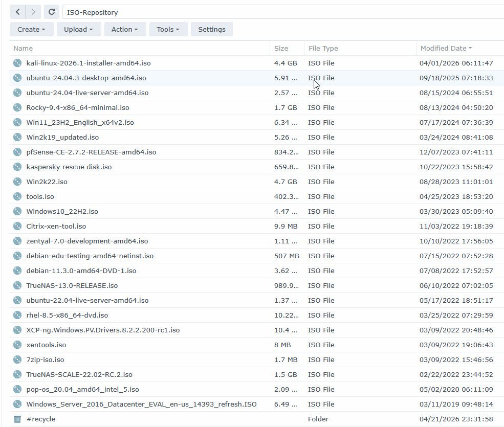Click the back navigation arrow
The width and height of the screenshot is (504, 427).
coord(18,12)
